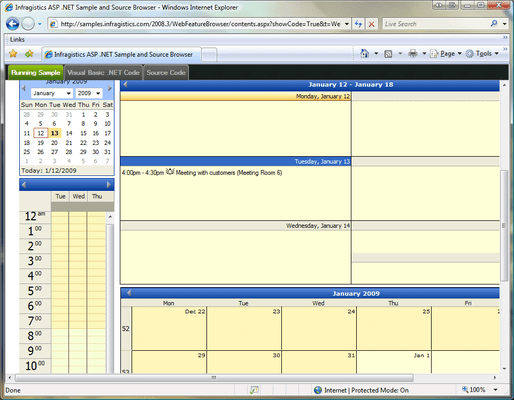Click the reminder bell icon on appointment
The height and width of the screenshot is (400, 514).
click(170, 172)
